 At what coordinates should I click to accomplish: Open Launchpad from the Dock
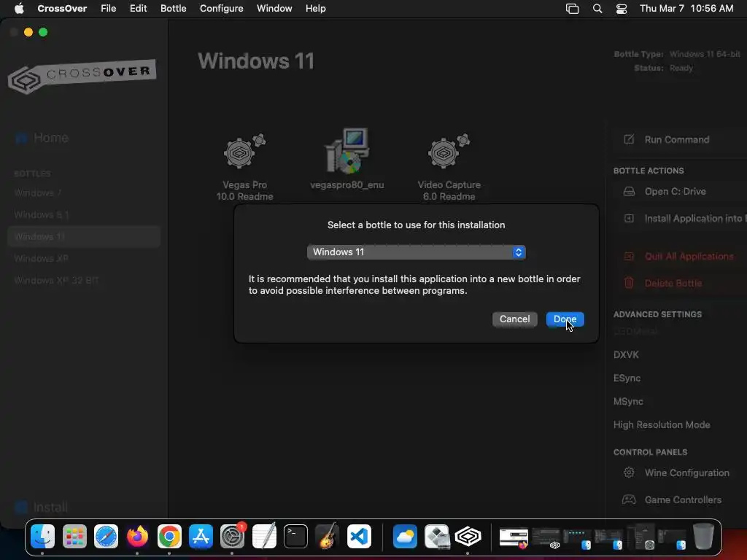[x=74, y=537]
